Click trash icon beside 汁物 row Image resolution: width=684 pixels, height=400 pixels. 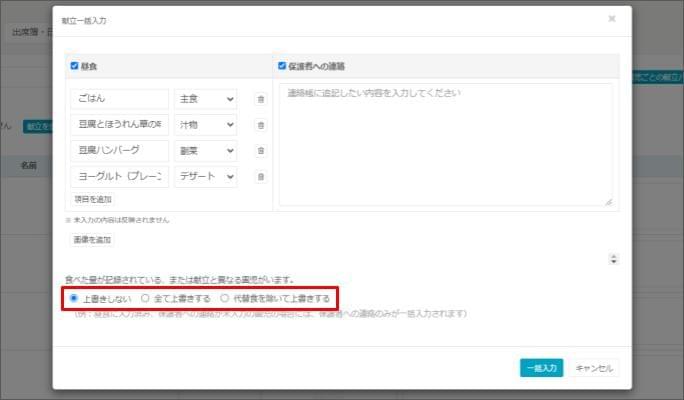coord(261,125)
